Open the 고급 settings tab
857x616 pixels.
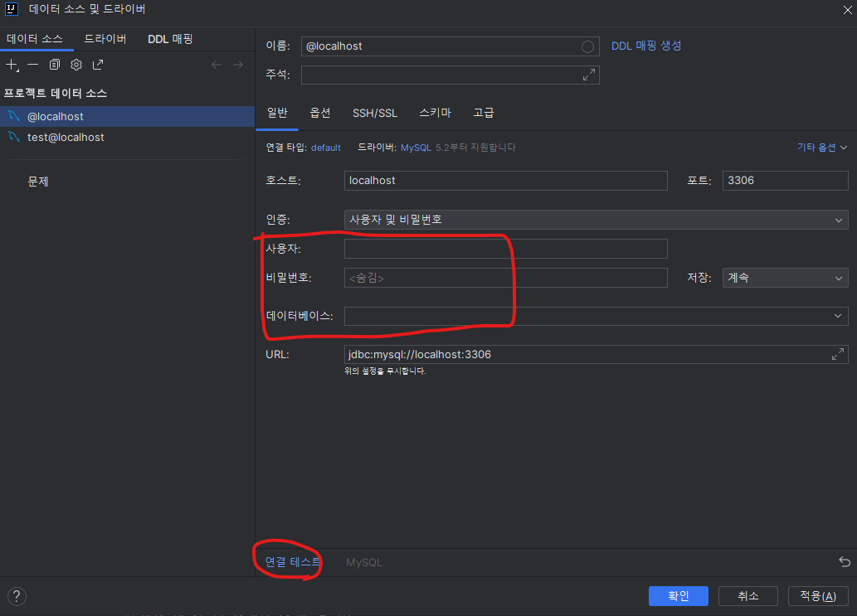point(484,113)
